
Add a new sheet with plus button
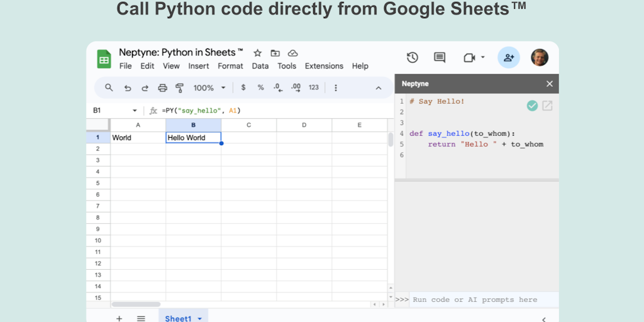click(119, 318)
